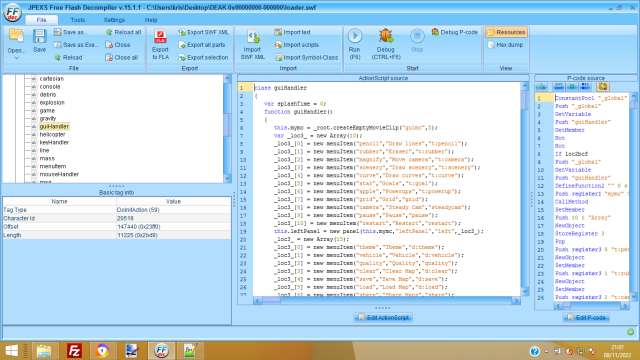The image size is (640, 360).
Task: Select explosion in the script tree
Action: click(52, 102)
